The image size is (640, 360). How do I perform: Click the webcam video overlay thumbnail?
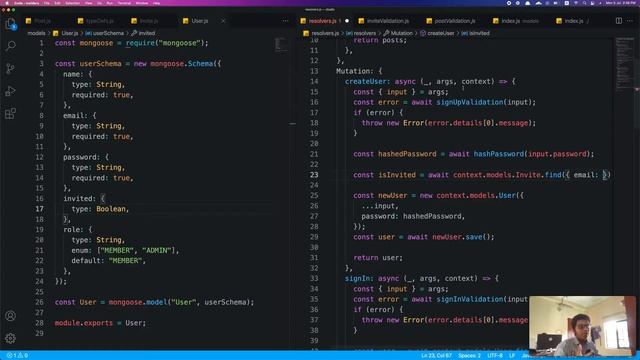pyautogui.click(x=582, y=326)
